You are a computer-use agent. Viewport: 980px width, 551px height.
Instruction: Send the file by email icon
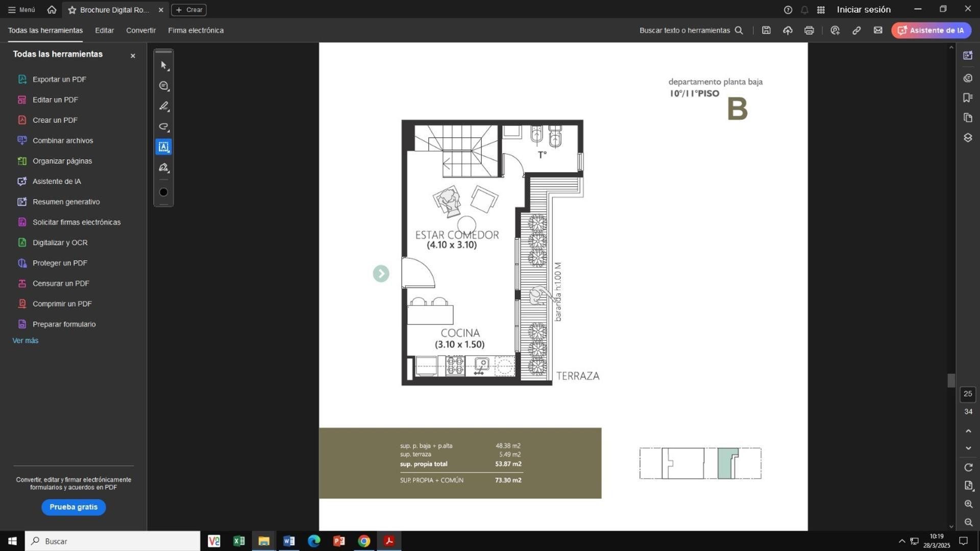pyautogui.click(x=878, y=31)
